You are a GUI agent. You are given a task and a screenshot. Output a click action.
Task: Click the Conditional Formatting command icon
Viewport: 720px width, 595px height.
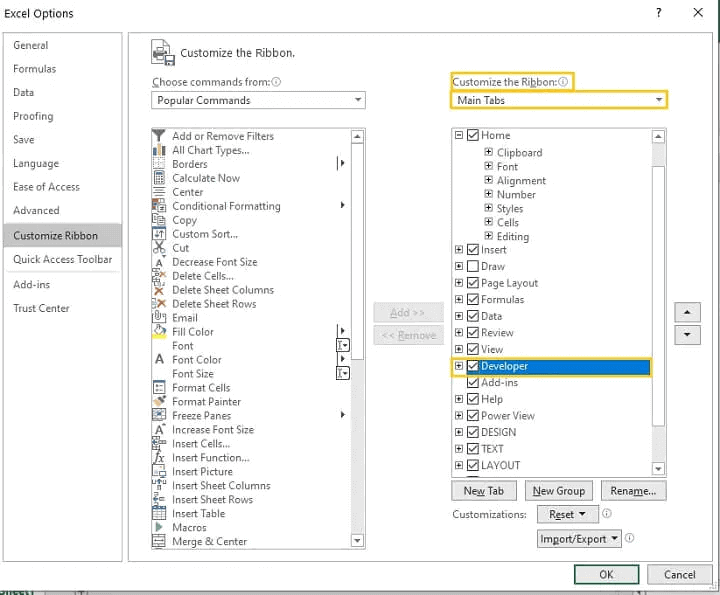(159, 206)
